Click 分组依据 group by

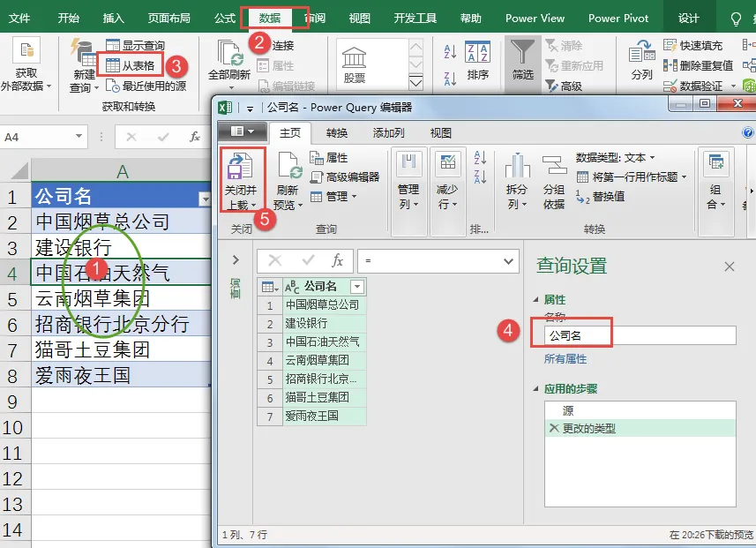click(x=553, y=182)
